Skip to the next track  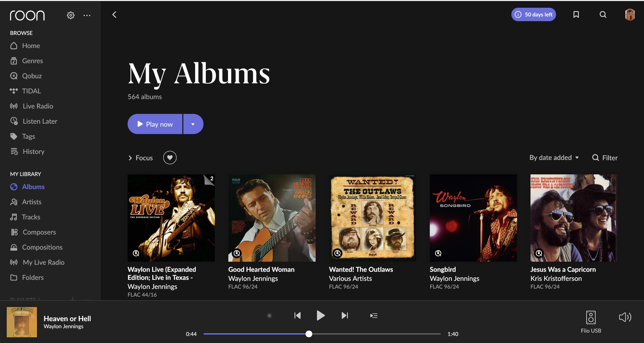[344, 315]
